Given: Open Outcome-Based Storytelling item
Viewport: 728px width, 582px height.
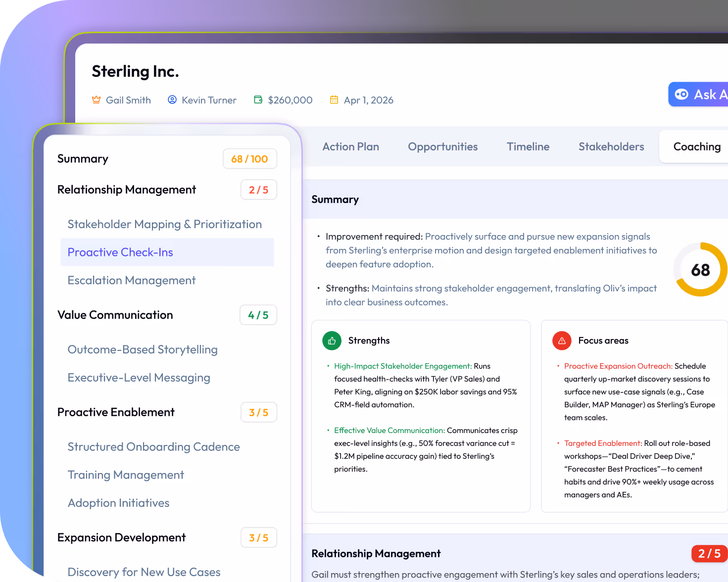Looking at the screenshot, I should pos(143,350).
